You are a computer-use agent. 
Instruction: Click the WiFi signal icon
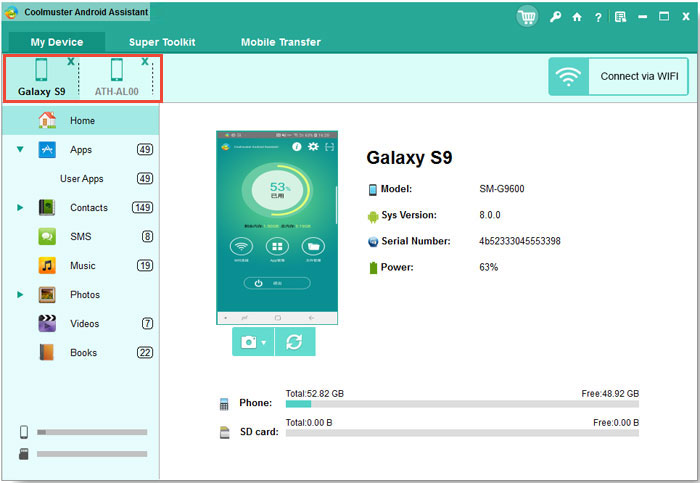click(568, 76)
